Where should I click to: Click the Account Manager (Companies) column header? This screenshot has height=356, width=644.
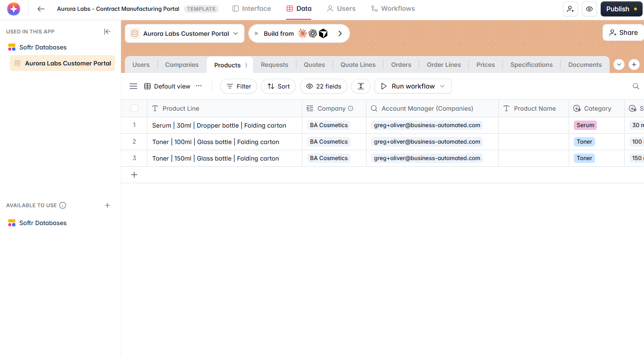coord(432,108)
